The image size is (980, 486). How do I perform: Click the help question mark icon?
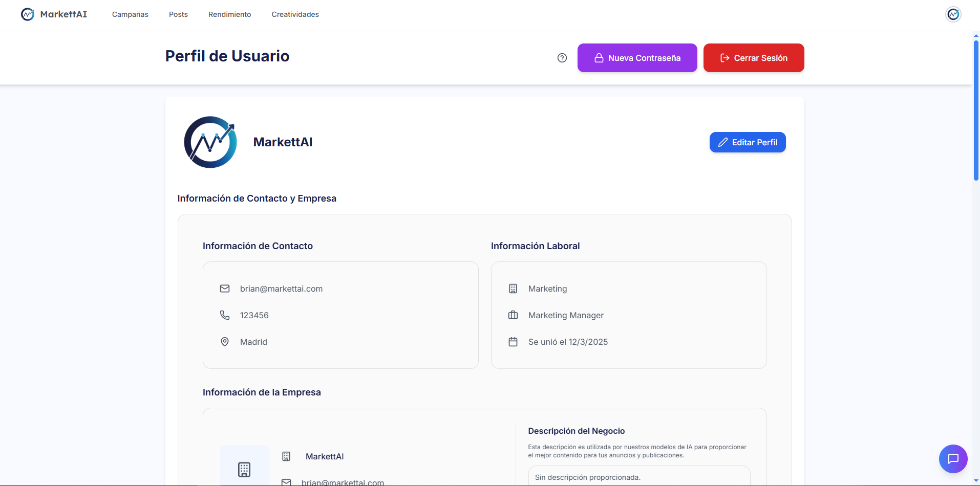click(x=562, y=58)
